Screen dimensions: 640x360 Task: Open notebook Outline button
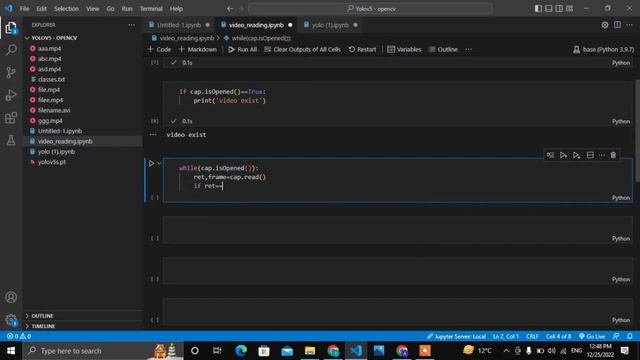click(x=443, y=49)
